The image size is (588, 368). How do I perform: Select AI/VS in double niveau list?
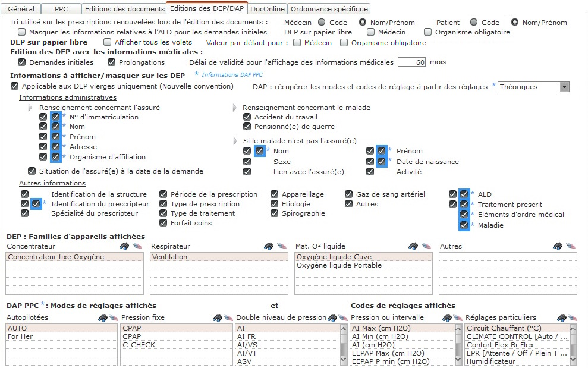point(288,345)
